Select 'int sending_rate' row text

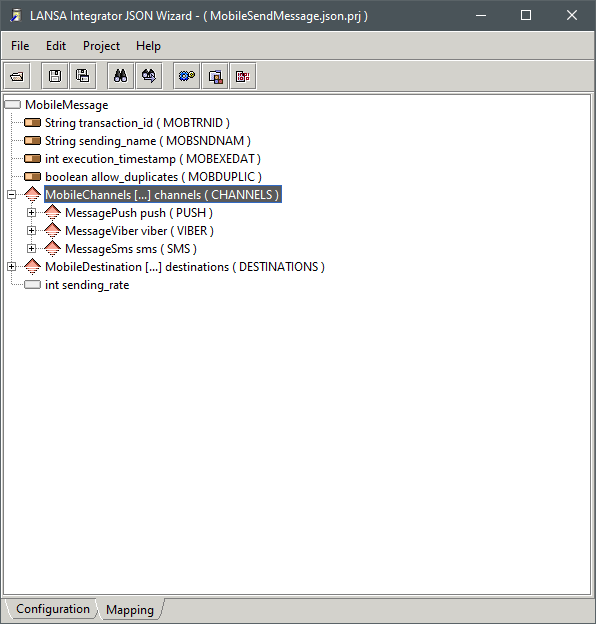coord(87,285)
